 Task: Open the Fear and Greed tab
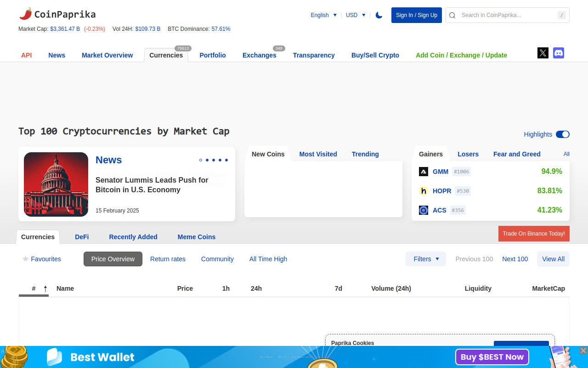coord(517,154)
